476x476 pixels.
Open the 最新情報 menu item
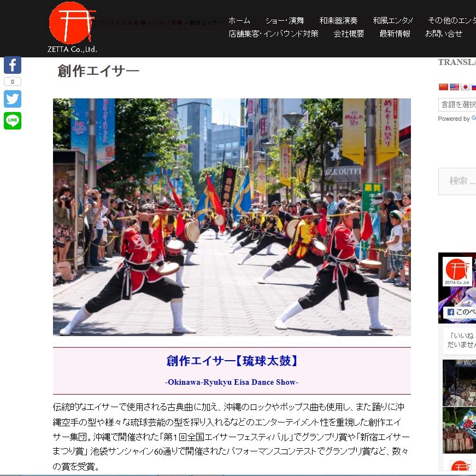(395, 34)
